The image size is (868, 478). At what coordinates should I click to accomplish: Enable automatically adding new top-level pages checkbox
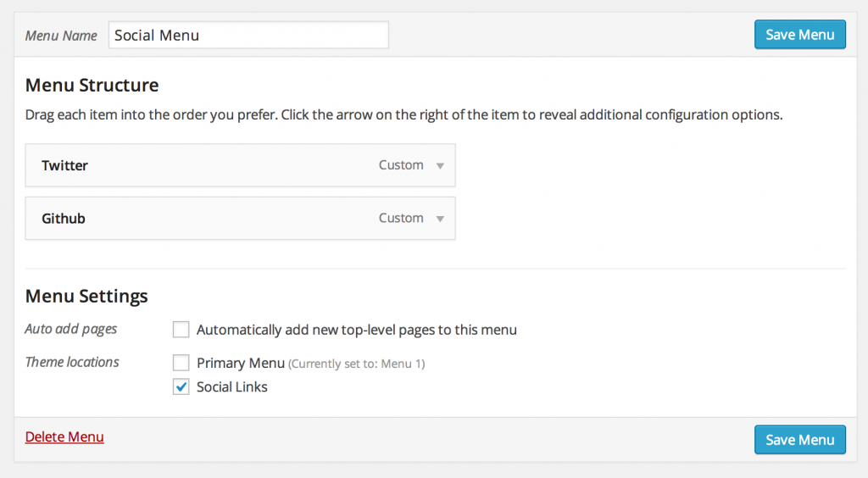pos(181,330)
